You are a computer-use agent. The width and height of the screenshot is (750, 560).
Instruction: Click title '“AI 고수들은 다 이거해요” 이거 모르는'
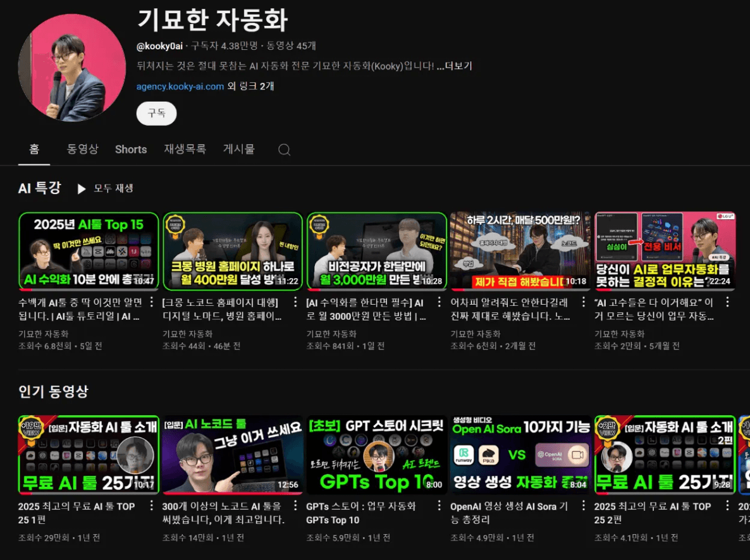654,310
